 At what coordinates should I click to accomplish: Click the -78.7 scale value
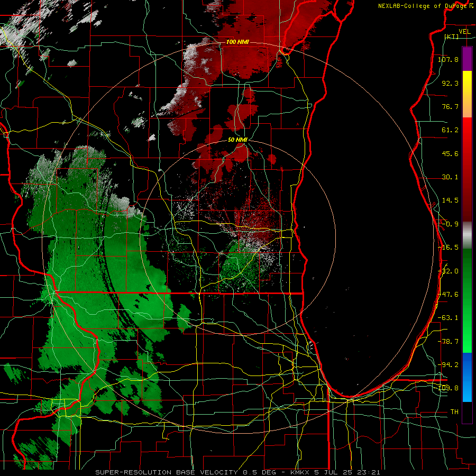point(448,342)
